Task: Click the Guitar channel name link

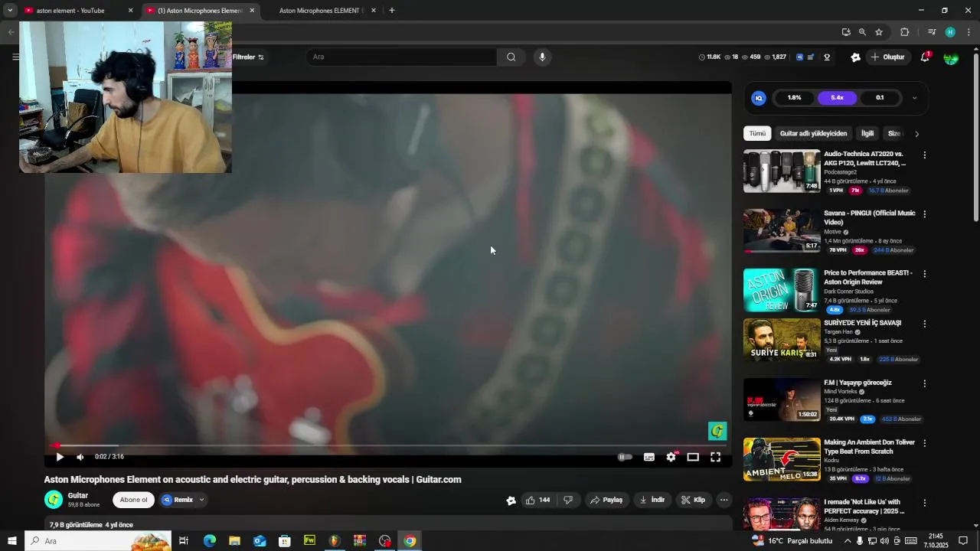Action: (x=78, y=495)
